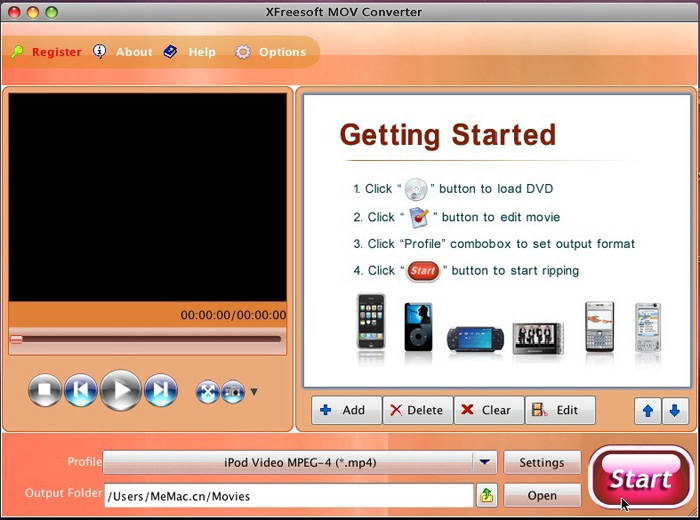This screenshot has height=520, width=700.
Task: Jump to previous chapter in the player
Action: pos(81,390)
